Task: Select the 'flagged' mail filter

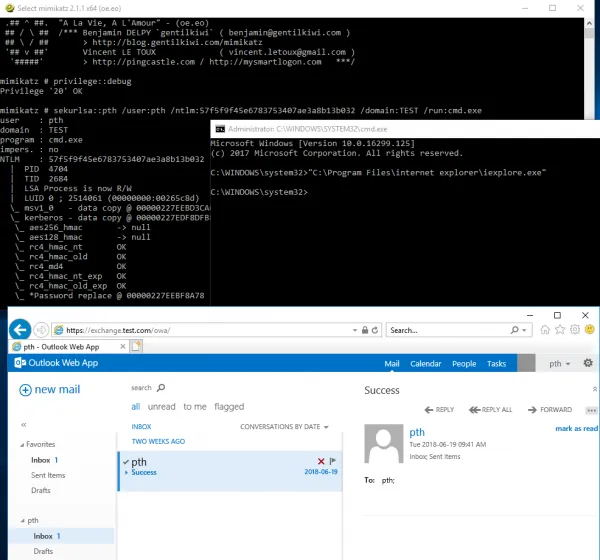Action: pyautogui.click(x=229, y=407)
